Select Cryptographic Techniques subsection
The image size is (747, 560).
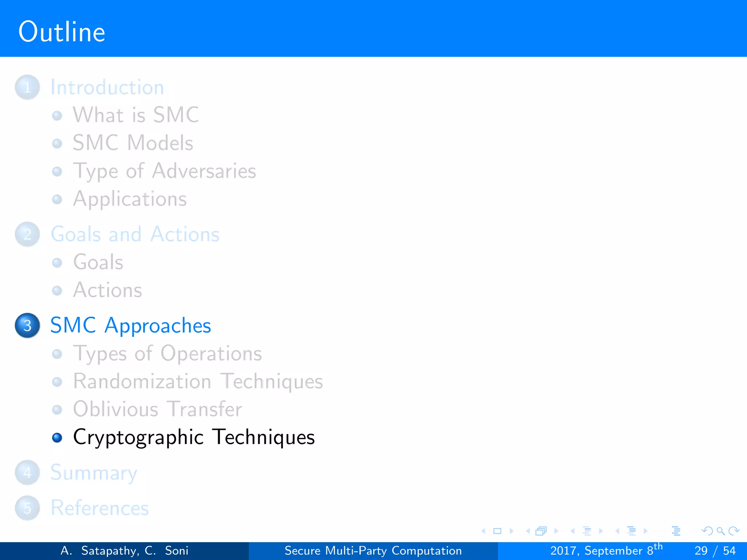tap(194, 437)
